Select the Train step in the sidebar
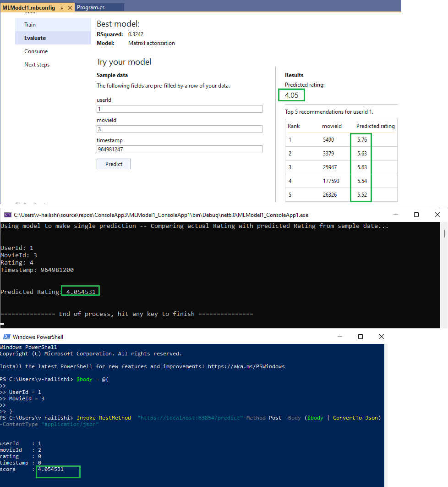Viewport: 448px width, 487px height. [x=29, y=24]
